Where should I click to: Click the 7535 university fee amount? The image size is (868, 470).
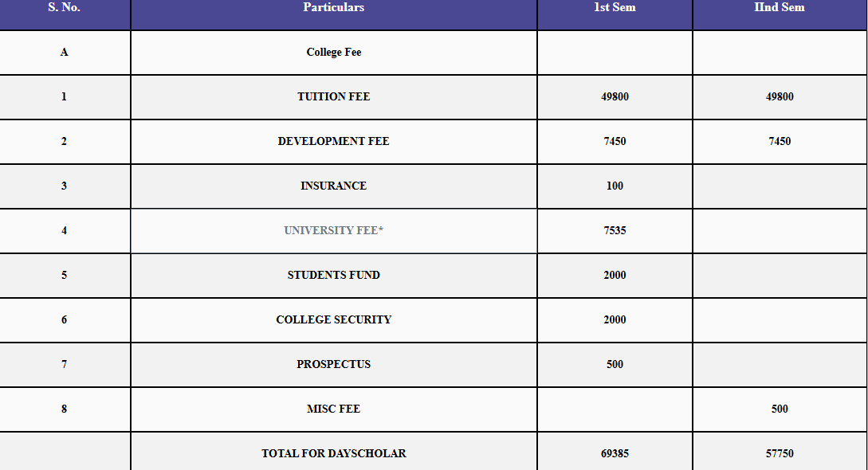click(615, 230)
